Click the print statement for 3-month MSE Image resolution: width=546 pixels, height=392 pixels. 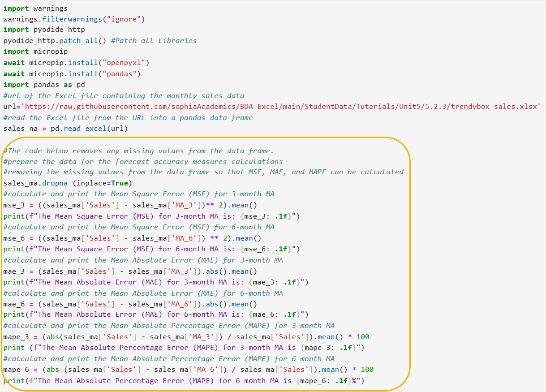(151, 216)
